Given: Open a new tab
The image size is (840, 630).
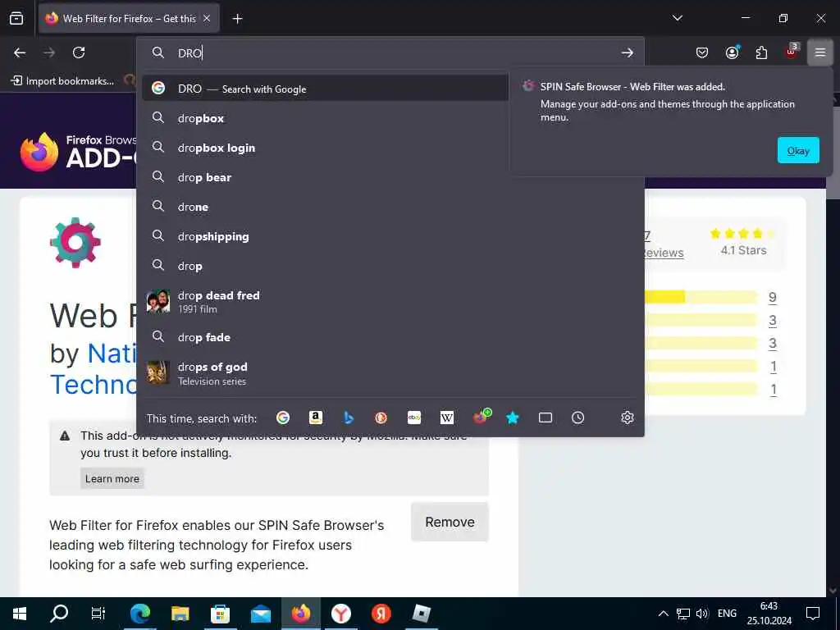Looking at the screenshot, I should (237, 19).
